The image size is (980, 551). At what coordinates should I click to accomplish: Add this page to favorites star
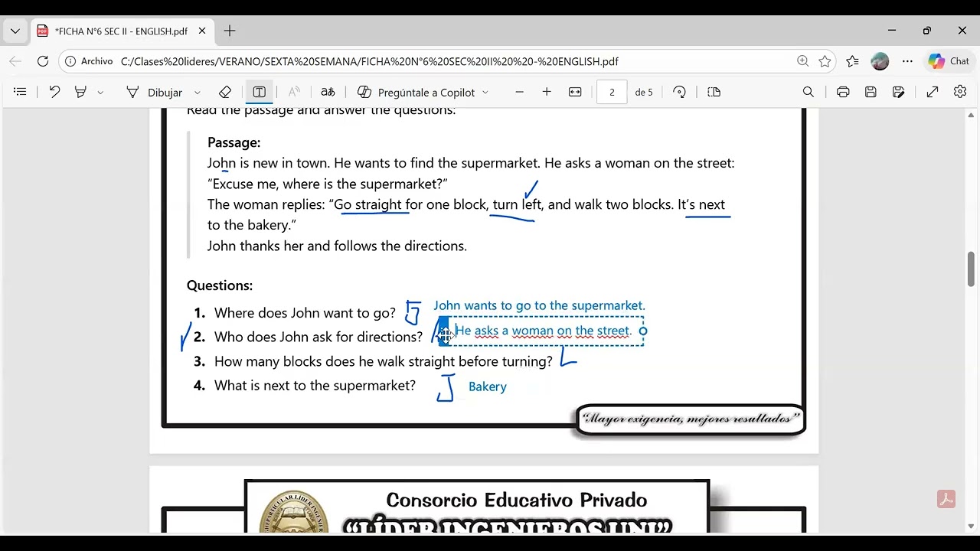pyautogui.click(x=825, y=61)
